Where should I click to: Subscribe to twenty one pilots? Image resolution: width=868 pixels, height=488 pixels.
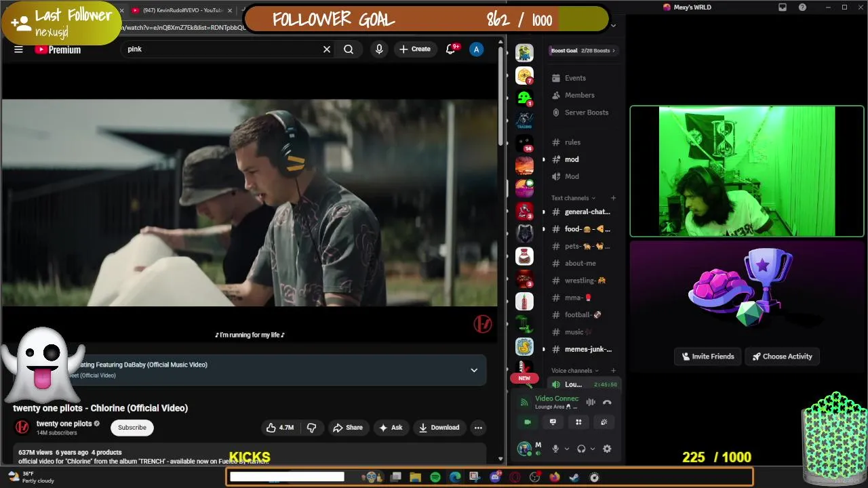[132, 428]
